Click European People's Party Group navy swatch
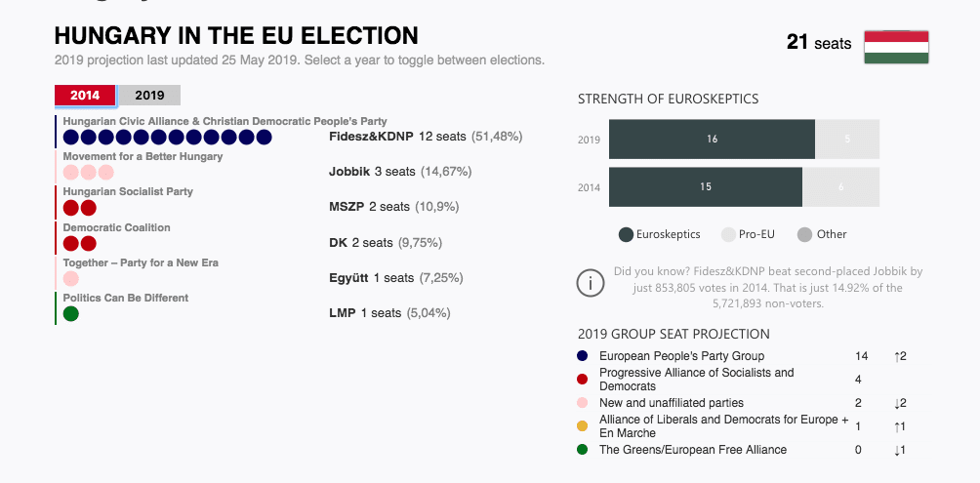 583,356
